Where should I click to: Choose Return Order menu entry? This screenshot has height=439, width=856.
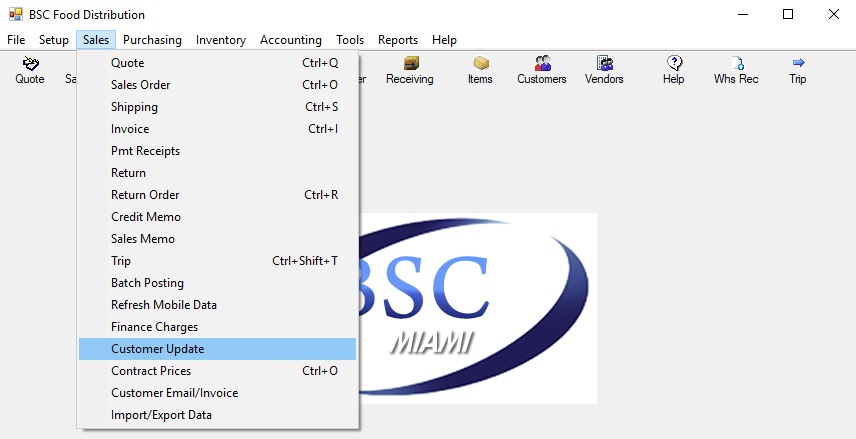click(x=217, y=195)
